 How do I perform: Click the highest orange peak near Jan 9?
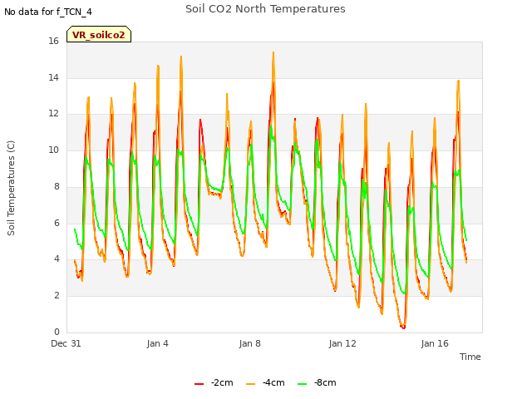(x=273, y=52)
